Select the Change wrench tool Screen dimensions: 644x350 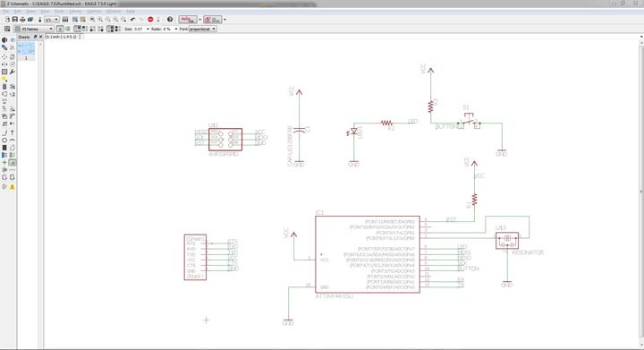point(13,72)
